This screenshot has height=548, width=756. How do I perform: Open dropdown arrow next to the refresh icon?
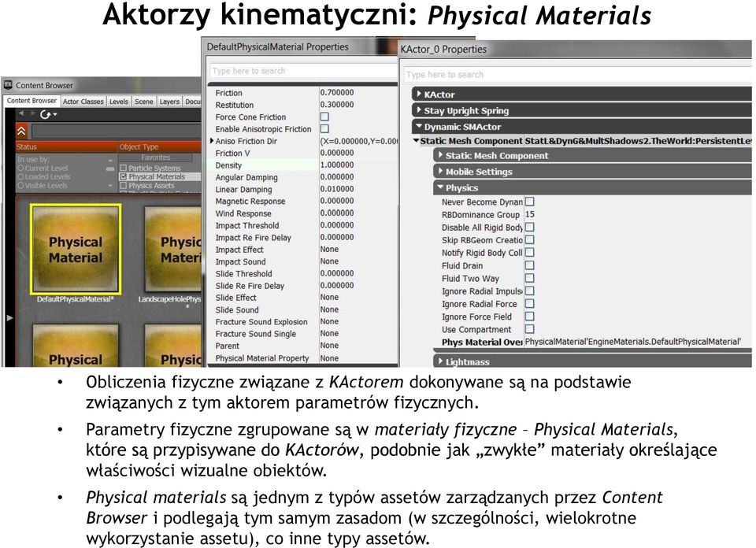[55, 115]
